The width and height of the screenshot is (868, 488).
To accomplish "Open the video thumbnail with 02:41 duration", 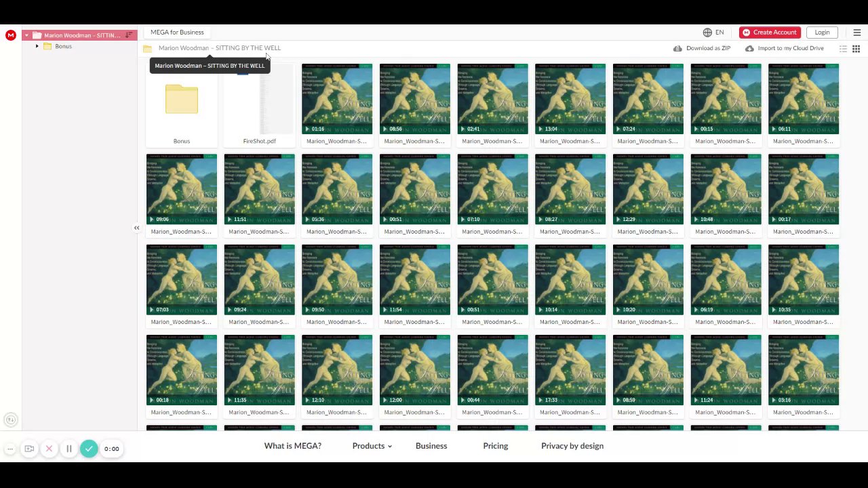I will click(x=492, y=104).
